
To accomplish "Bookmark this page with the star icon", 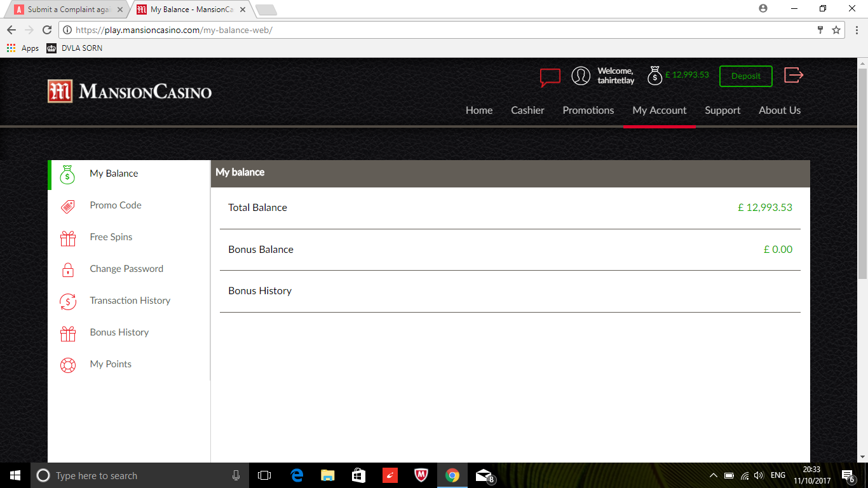I will (836, 30).
